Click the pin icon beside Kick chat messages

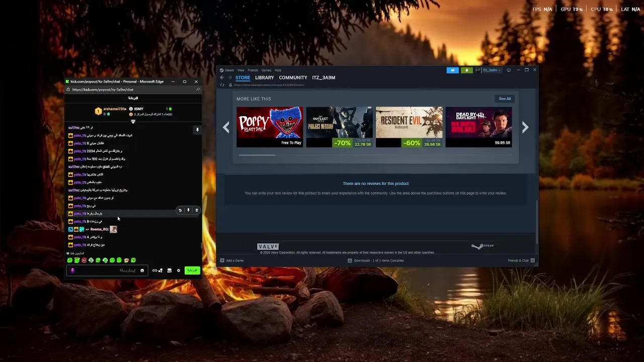(197, 130)
